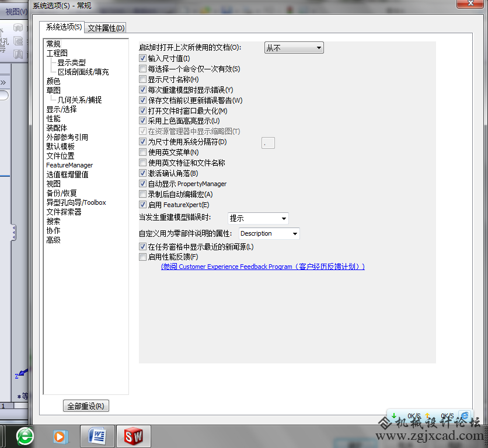
Task: Open the 搜索 options page
Action: 53,221
